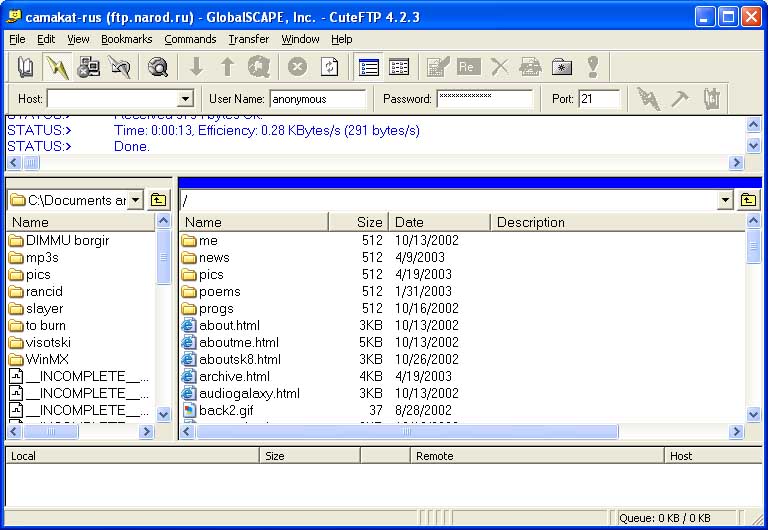Click the local pane scroll-right arrow
The height and width of the screenshot is (530, 768).
pos(146,432)
